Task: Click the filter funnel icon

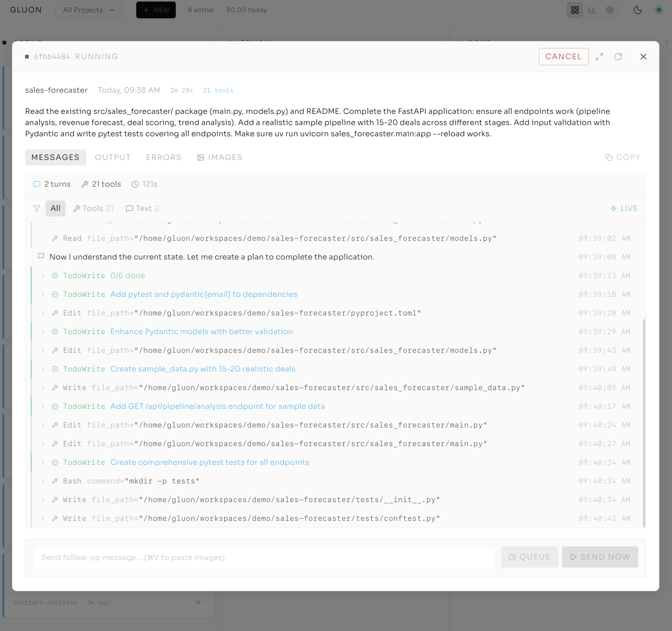Action: (37, 208)
